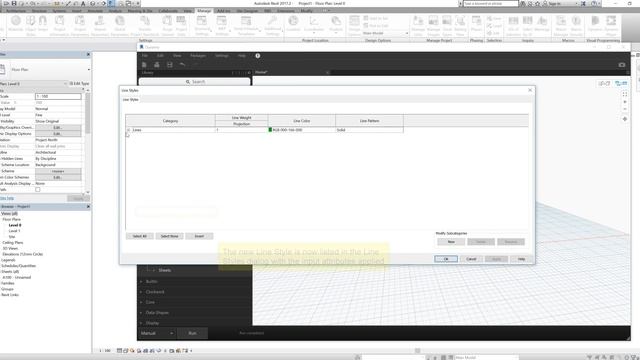Screen dimensions: 640x360
Task: Click the green Line Color swatch for Lines
Action: pyautogui.click(x=270, y=130)
